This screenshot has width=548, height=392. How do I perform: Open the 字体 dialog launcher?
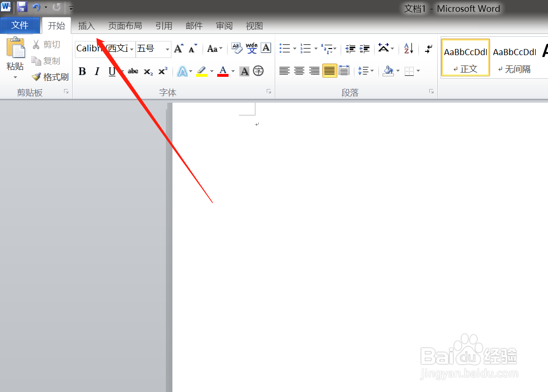[x=269, y=91]
